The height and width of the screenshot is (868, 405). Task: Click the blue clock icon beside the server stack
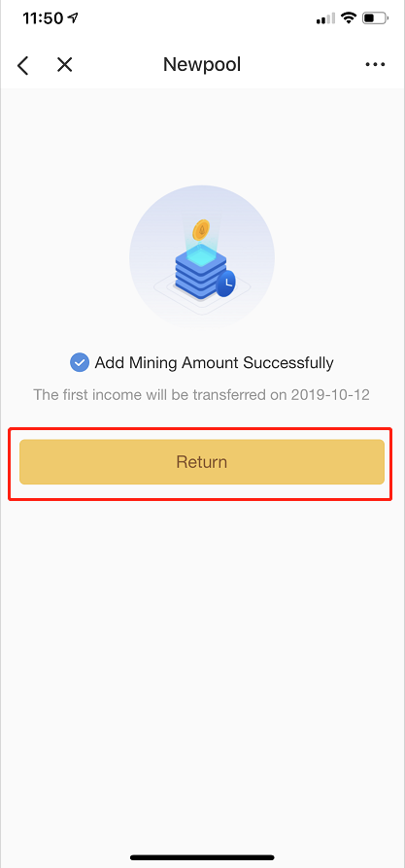click(225, 284)
